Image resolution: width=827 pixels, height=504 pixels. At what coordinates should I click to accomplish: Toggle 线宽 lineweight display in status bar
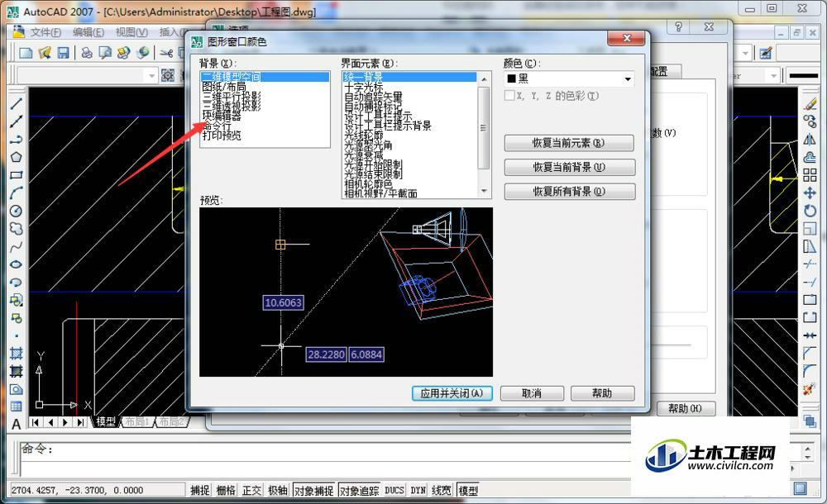442,490
